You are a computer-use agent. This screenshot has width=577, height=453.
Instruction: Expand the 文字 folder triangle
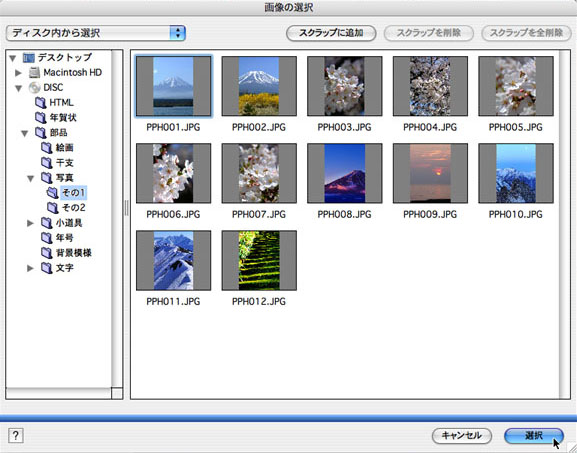[30, 268]
